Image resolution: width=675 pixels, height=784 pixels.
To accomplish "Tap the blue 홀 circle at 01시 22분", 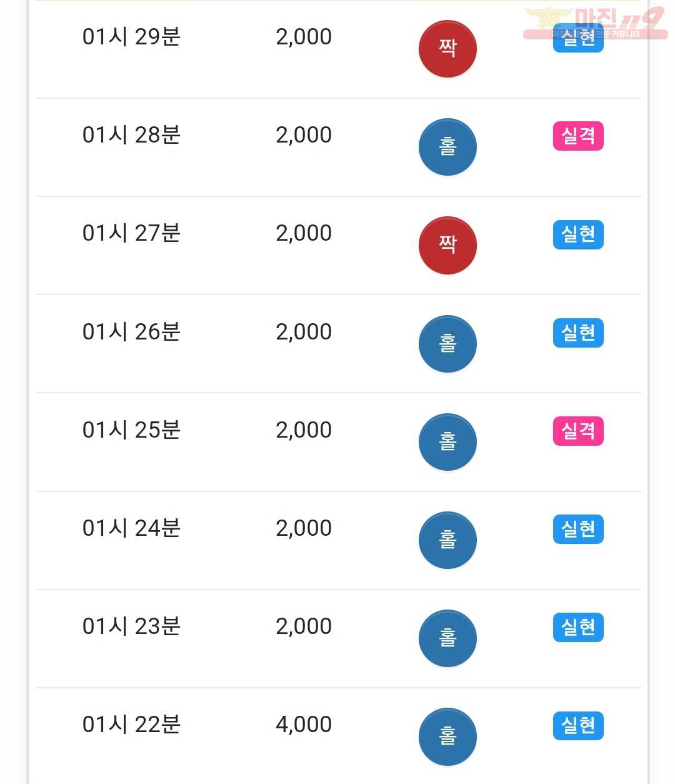I will (447, 736).
